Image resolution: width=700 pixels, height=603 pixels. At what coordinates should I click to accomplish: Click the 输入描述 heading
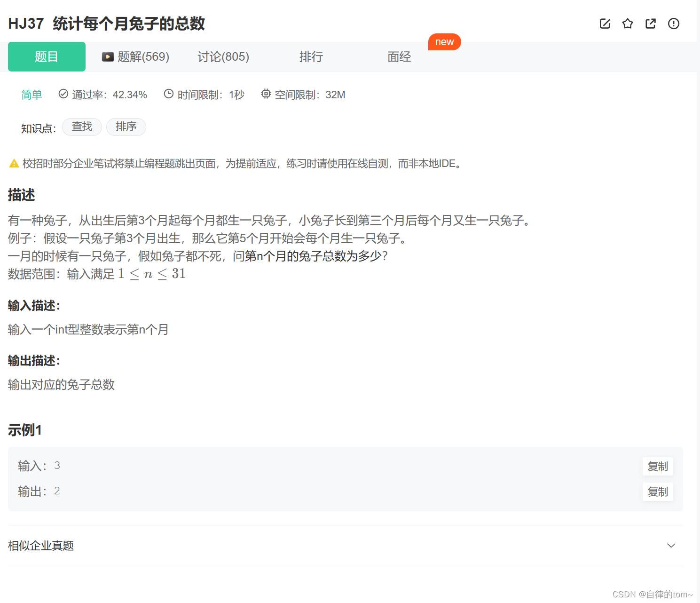[34, 306]
